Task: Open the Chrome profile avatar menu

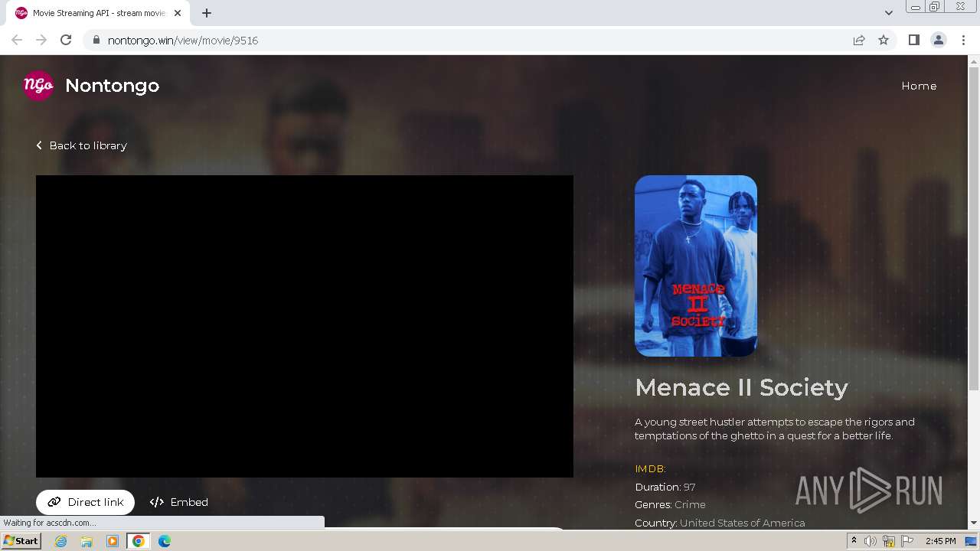Action: click(939, 40)
